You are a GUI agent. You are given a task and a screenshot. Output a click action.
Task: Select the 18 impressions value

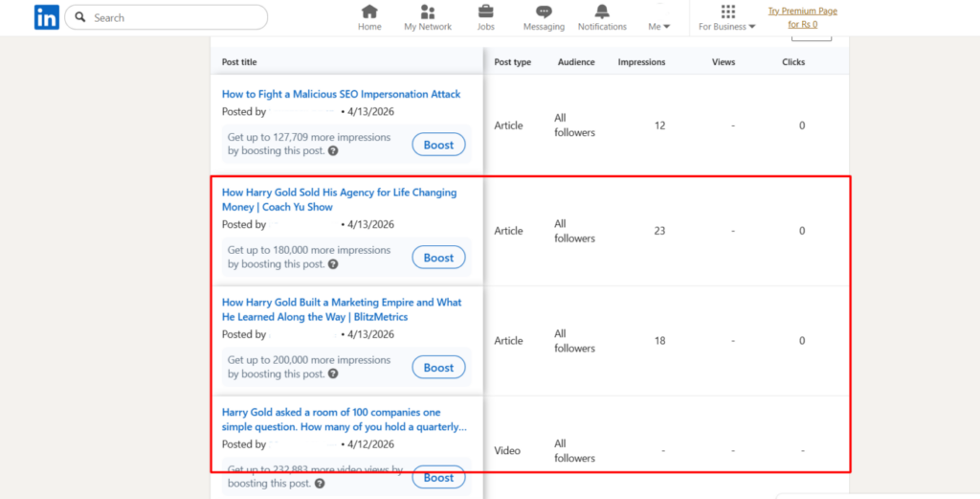tap(660, 341)
